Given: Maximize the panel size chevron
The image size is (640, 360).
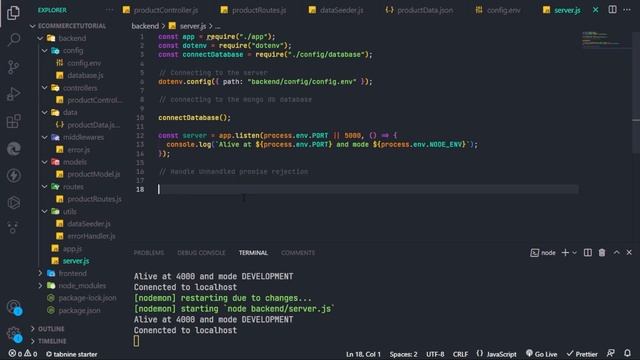Looking at the screenshot, I should click(616, 253).
